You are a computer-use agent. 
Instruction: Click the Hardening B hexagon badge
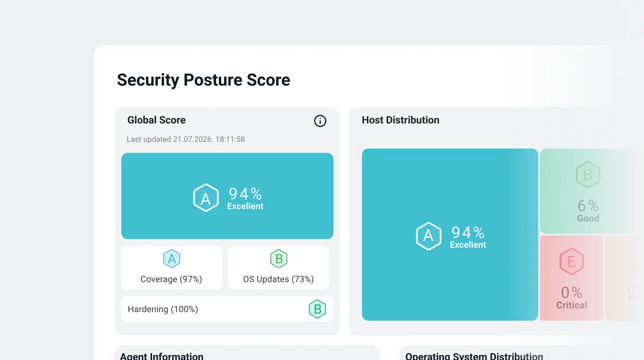pyautogui.click(x=317, y=309)
